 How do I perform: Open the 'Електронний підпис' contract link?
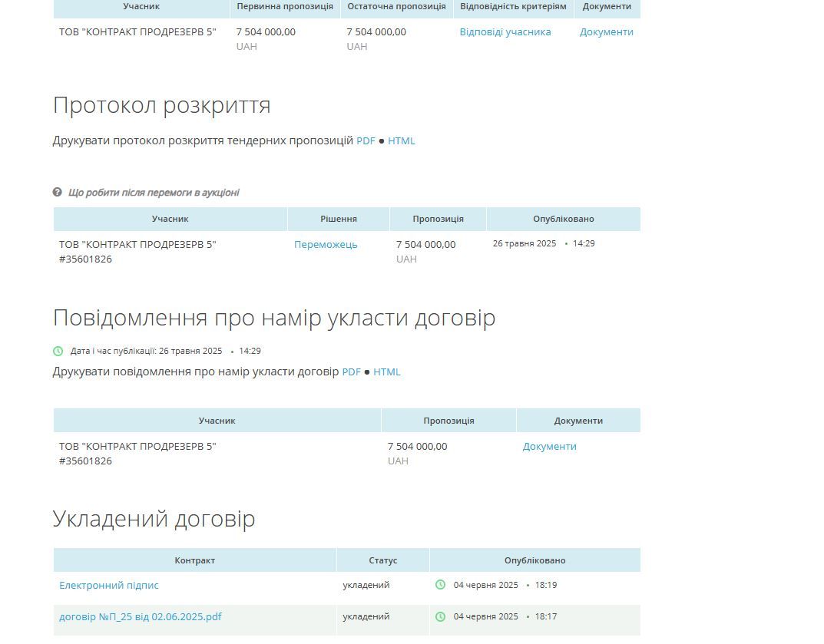click(x=109, y=586)
